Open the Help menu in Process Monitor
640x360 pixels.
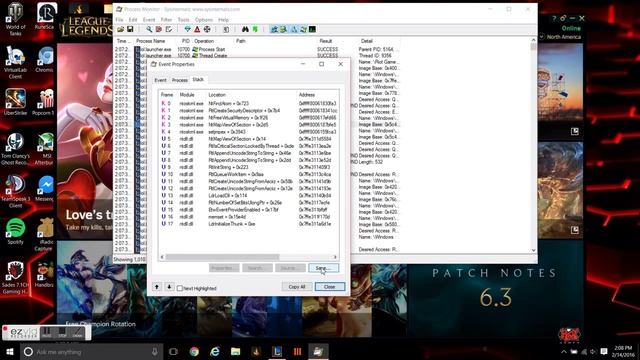pos(223,20)
